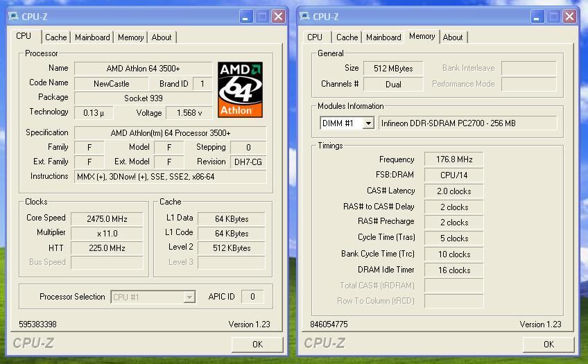The height and width of the screenshot is (364, 588).
Task: Click the Specification field text
Action: pyautogui.click(x=171, y=133)
